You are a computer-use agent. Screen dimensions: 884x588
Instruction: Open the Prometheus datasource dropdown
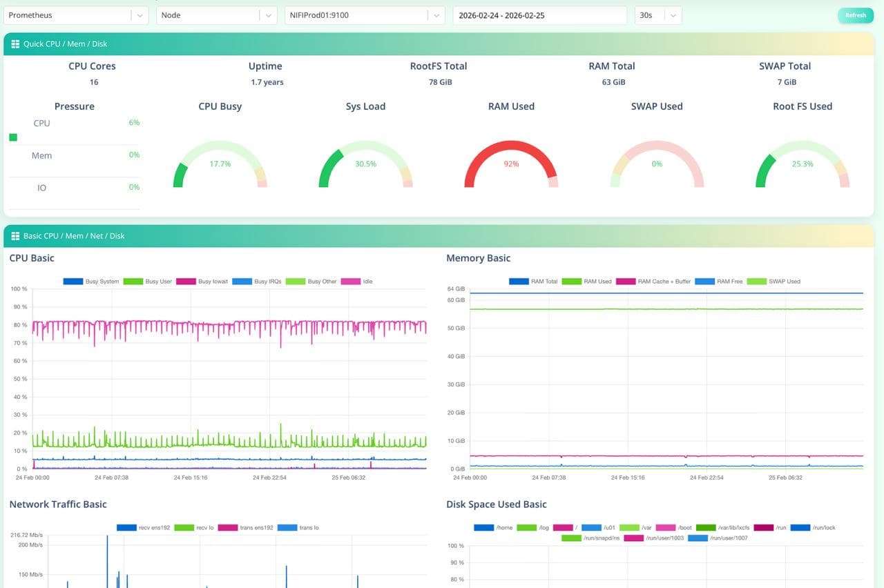pyautogui.click(x=75, y=15)
